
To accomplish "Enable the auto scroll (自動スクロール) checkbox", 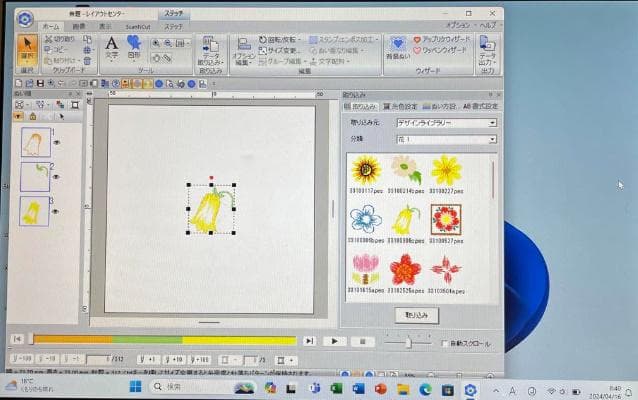I will [x=445, y=343].
